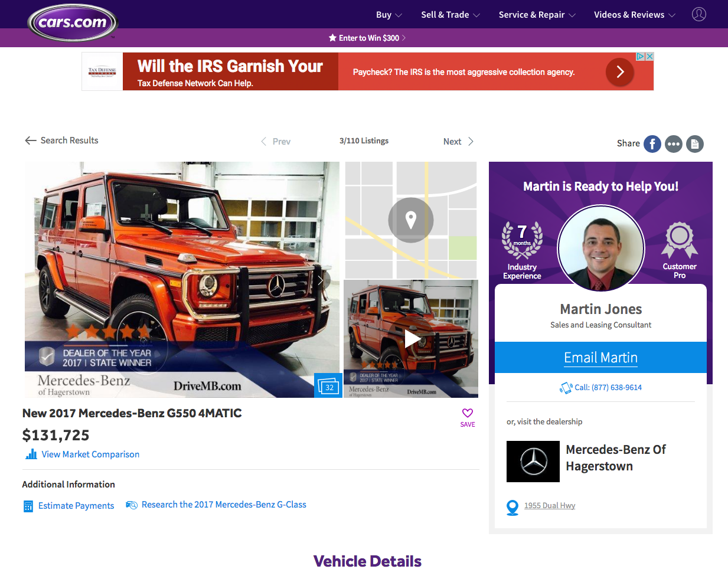Expand the Sell & Trade menu
The width and height of the screenshot is (728, 579).
(x=450, y=15)
